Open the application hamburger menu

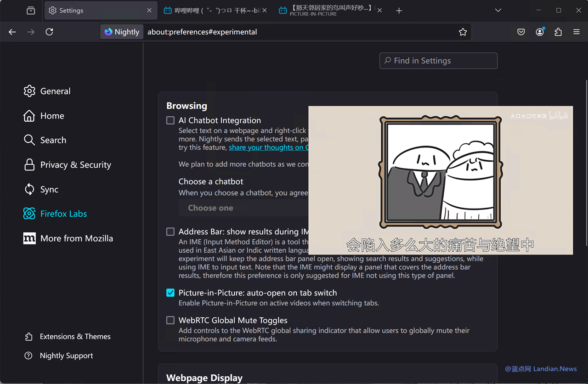pos(577,32)
